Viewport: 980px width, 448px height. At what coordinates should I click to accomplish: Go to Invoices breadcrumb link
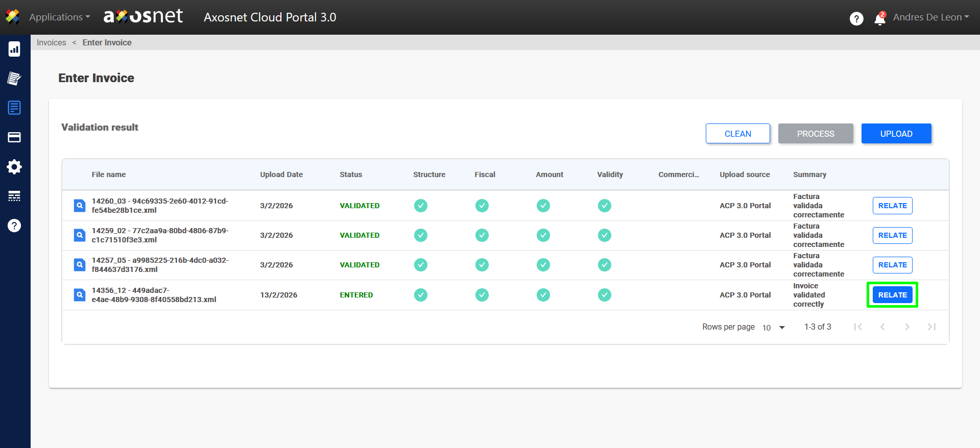pyautogui.click(x=51, y=43)
